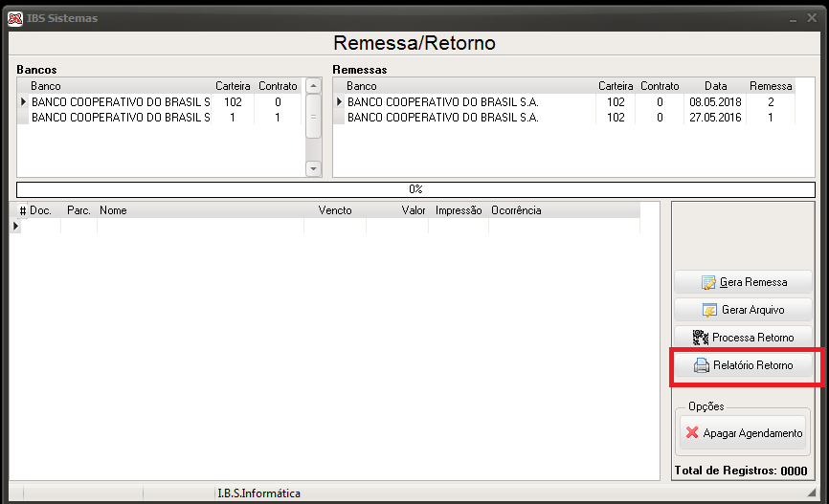The width and height of the screenshot is (829, 504).
Task: Minimize the IBS Sistemas window
Action: [x=793, y=19]
